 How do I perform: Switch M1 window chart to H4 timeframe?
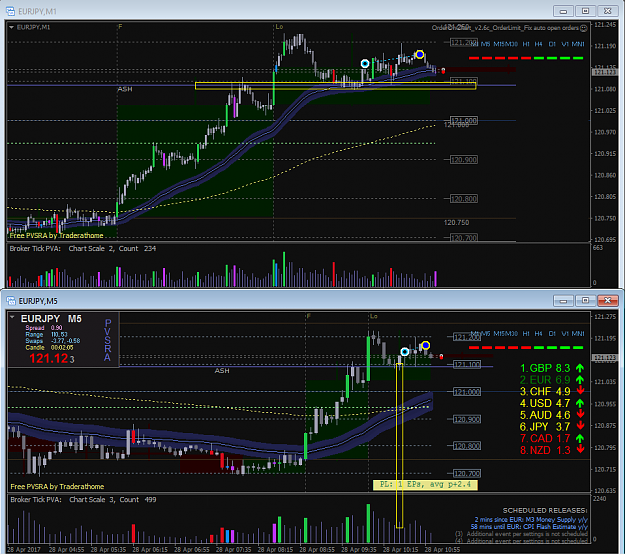pos(538,44)
